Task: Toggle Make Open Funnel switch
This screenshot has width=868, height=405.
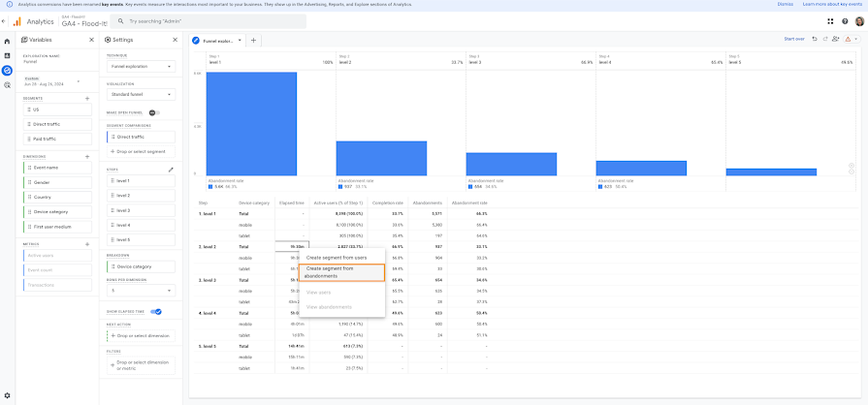Action: tap(154, 112)
